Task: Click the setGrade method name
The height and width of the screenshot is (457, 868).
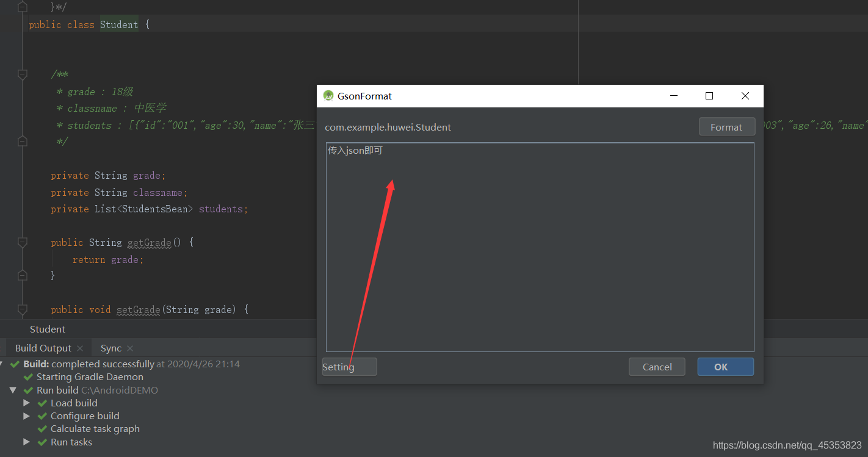Action: click(139, 309)
